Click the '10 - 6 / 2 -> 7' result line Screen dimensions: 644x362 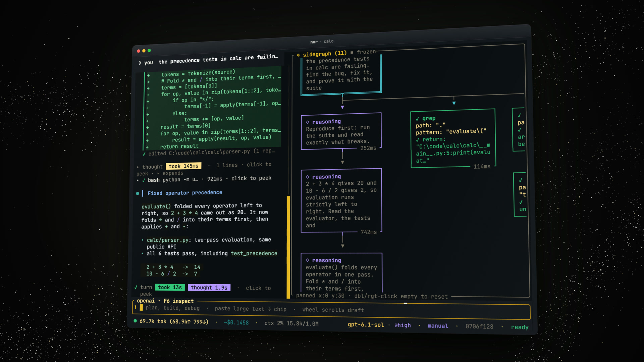pyautogui.click(x=171, y=274)
